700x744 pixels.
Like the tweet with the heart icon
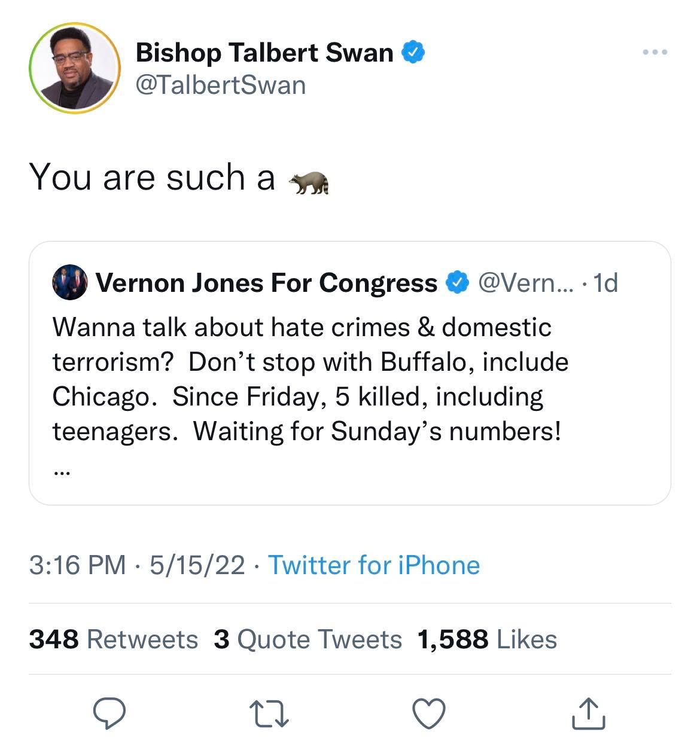(429, 713)
